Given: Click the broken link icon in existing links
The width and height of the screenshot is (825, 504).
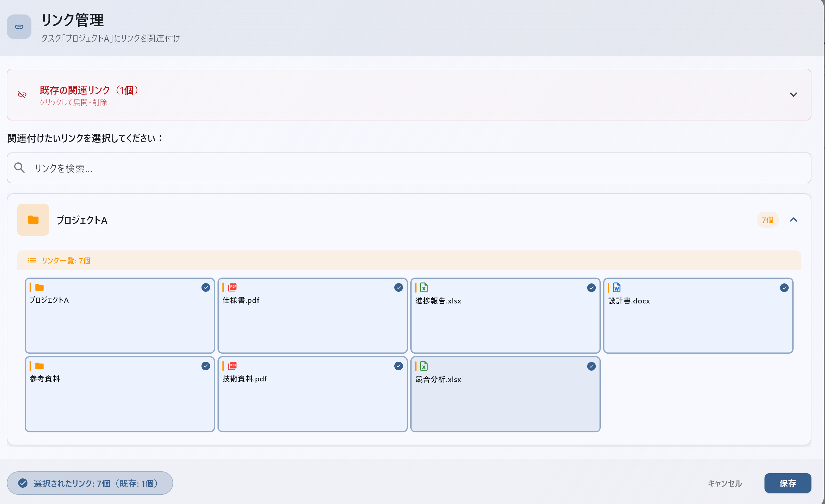Looking at the screenshot, I should 22,95.
